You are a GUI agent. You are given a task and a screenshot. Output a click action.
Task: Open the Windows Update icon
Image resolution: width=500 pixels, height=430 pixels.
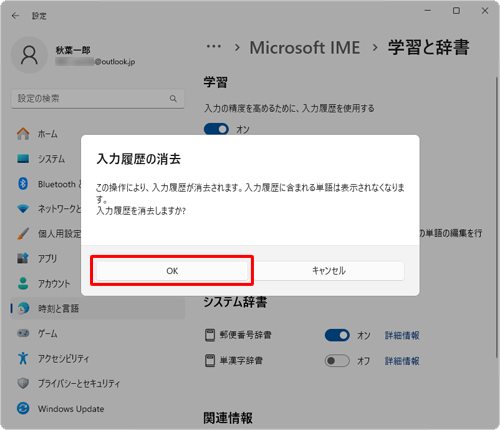[x=23, y=408]
